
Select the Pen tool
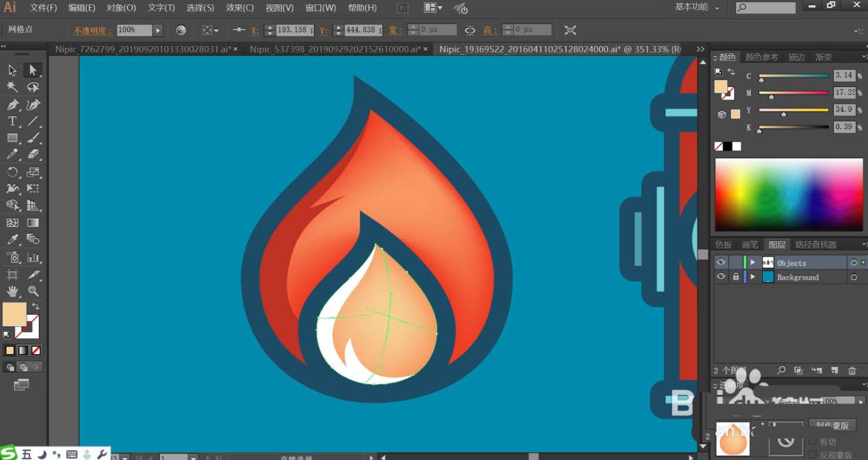click(12, 105)
